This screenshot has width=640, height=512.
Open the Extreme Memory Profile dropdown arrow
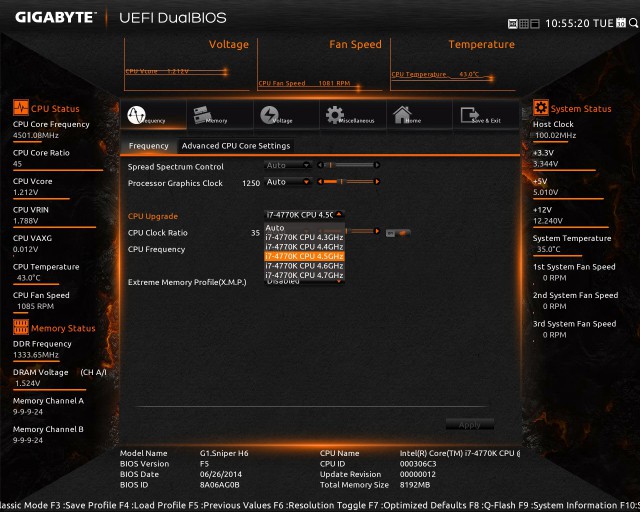(x=339, y=281)
